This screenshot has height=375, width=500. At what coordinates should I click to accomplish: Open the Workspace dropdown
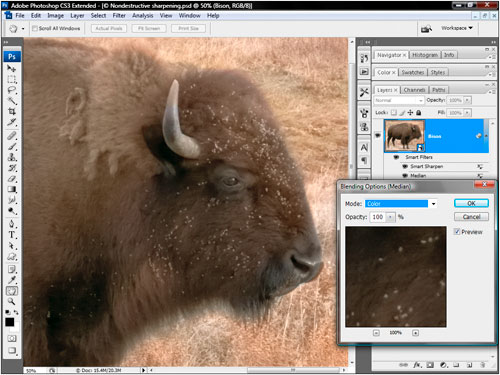pos(457,28)
